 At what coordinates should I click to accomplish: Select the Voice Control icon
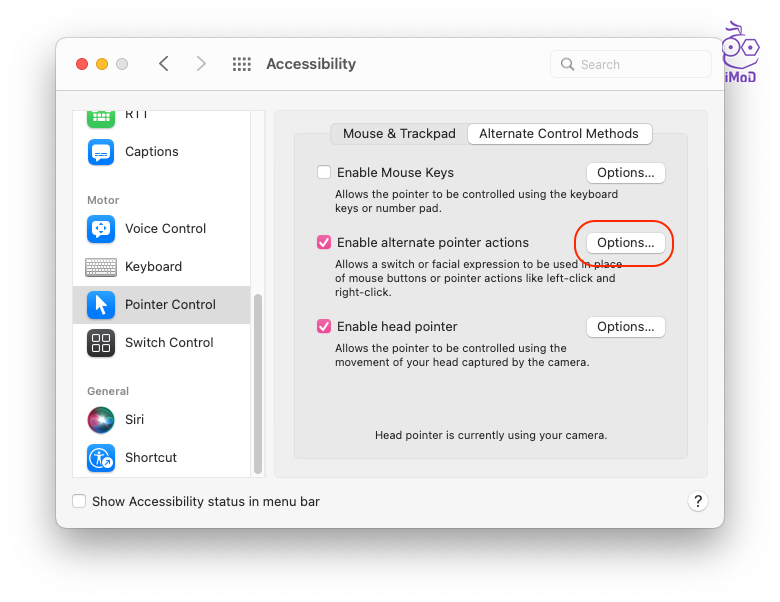click(101, 229)
